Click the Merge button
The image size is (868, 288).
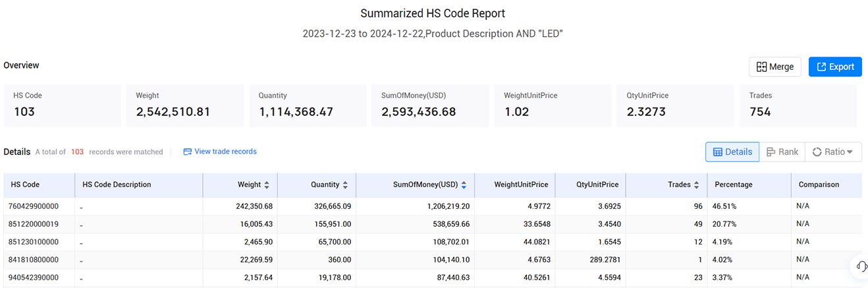point(774,67)
